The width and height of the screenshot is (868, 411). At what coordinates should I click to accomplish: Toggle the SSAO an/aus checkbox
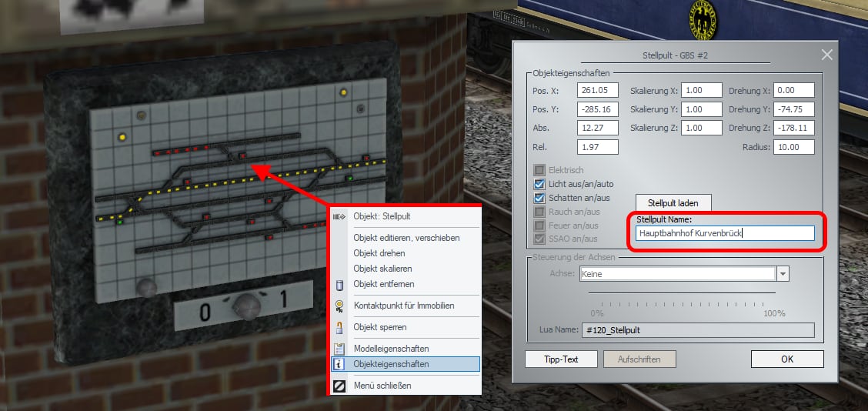(539, 239)
